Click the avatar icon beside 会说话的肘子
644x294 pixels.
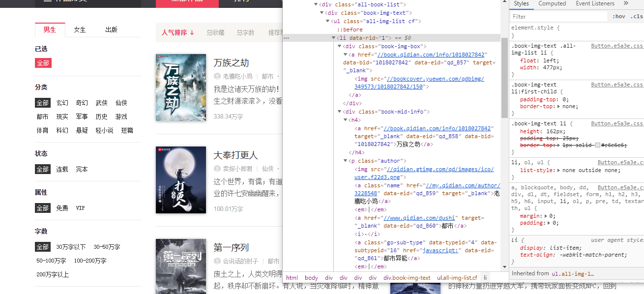217,261
